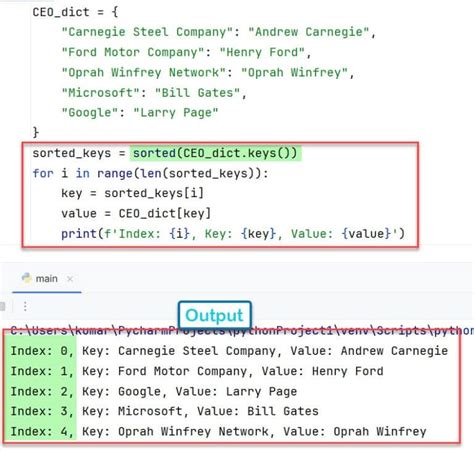Click the for loop range(len(sorted_keys)) line

tap(150, 174)
